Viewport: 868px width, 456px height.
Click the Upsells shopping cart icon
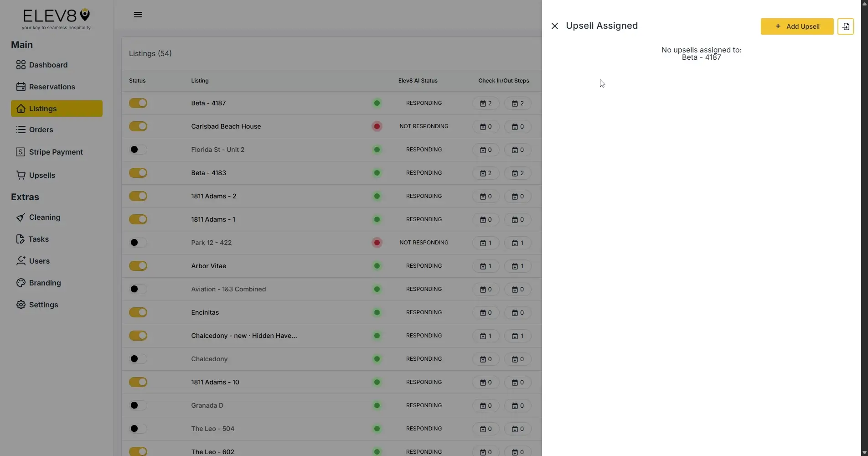(x=21, y=175)
